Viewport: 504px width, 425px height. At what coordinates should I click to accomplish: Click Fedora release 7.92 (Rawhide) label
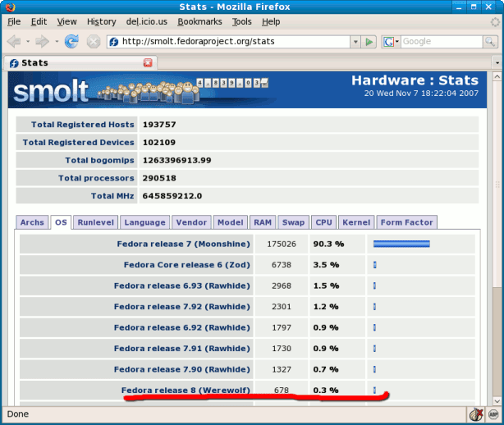[x=182, y=307]
